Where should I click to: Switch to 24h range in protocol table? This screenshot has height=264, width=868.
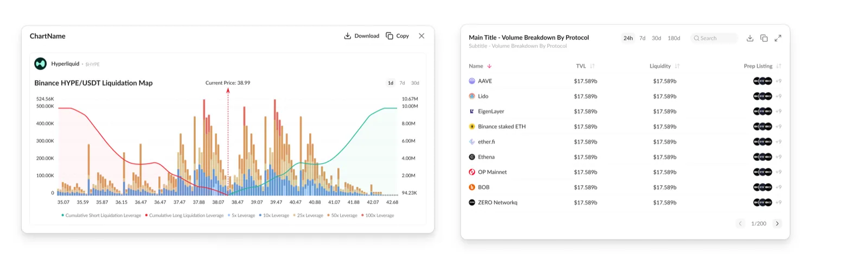628,38
